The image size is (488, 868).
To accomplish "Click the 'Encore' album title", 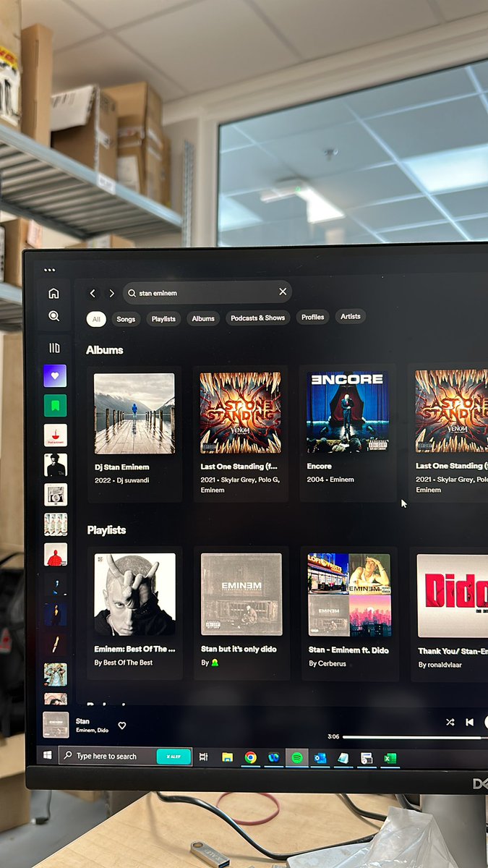I will [319, 467].
